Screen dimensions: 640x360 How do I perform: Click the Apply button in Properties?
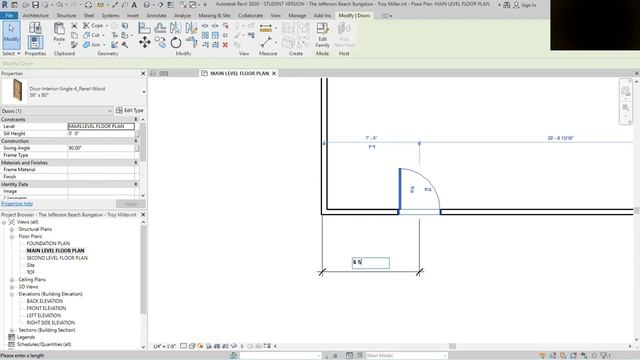click(x=131, y=203)
